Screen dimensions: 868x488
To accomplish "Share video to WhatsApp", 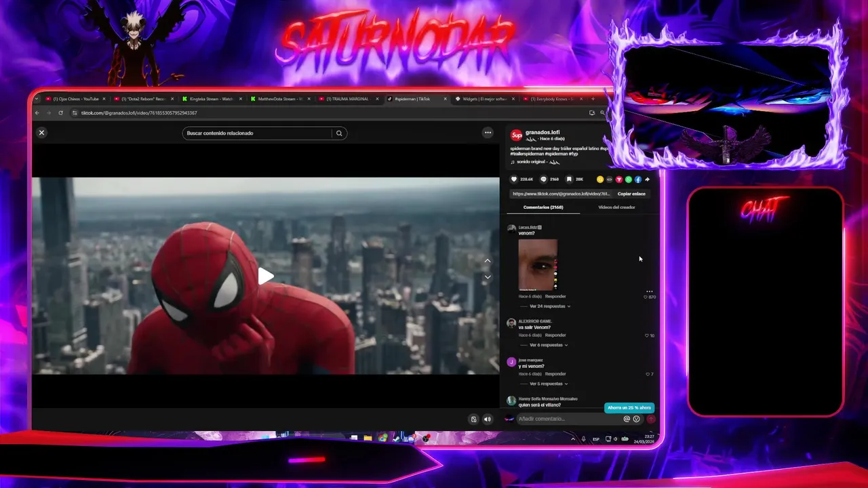I will (629, 179).
